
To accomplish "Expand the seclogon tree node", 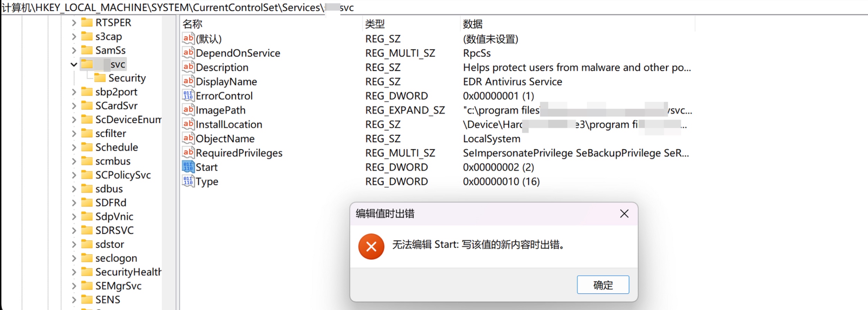I will (74, 258).
